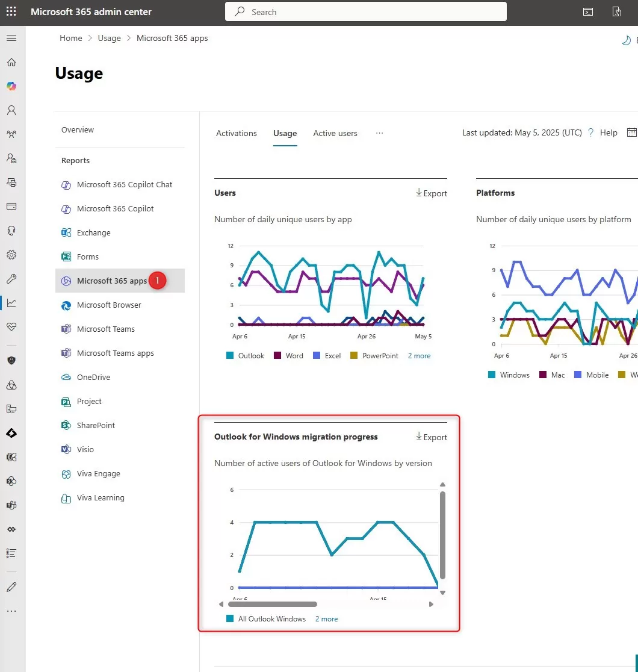The width and height of the screenshot is (638, 672).
Task: Open the Reports chart icon in the rail
Action: (11, 303)
